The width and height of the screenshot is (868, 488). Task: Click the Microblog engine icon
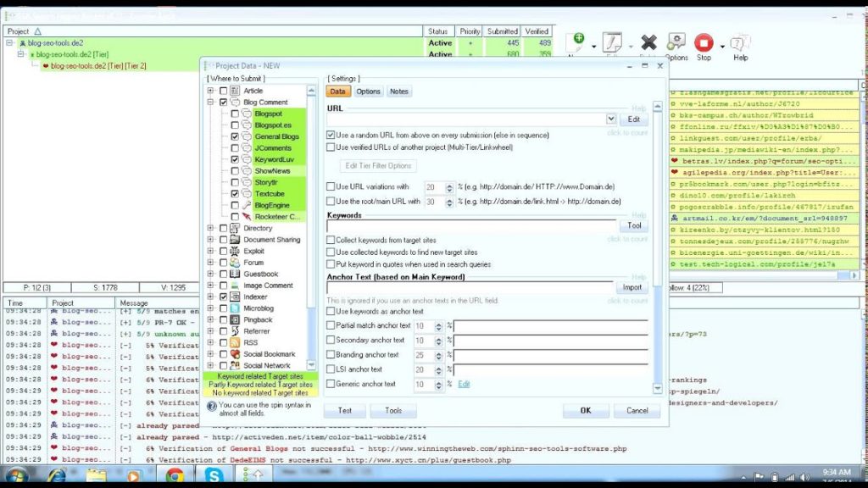point(235,308)
